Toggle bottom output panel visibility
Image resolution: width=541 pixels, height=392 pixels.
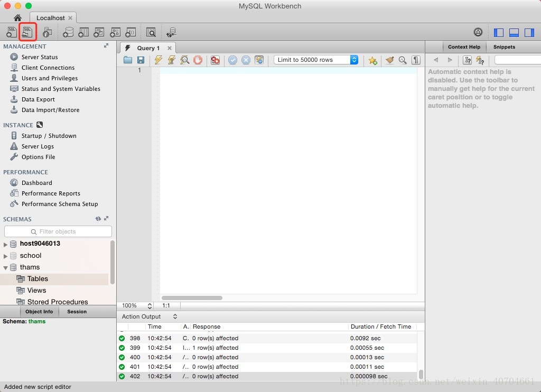514,32
